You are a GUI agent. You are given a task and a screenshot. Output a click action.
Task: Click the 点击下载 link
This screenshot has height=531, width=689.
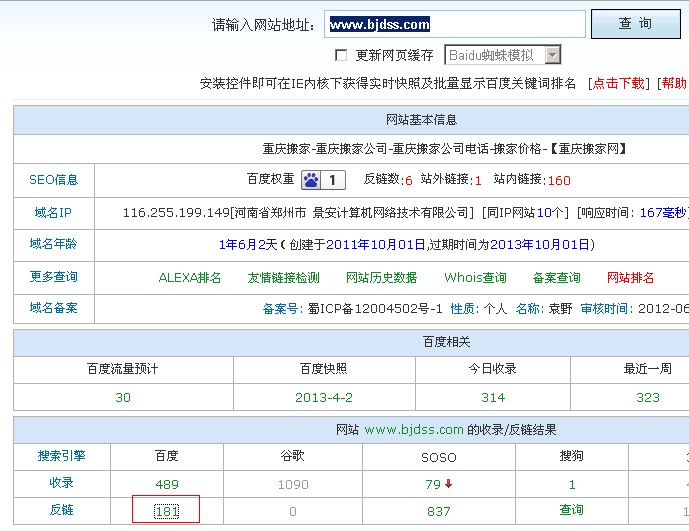point(619,84)
